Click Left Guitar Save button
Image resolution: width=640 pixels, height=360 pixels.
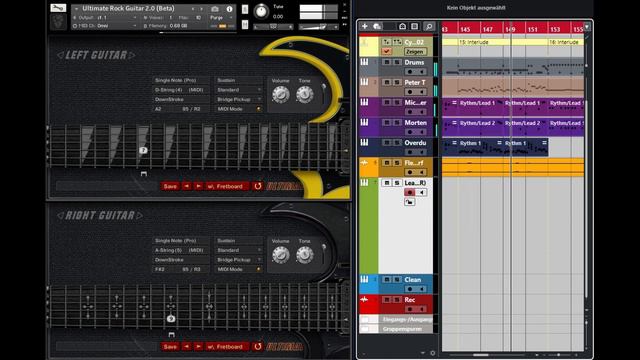(170, 186)
